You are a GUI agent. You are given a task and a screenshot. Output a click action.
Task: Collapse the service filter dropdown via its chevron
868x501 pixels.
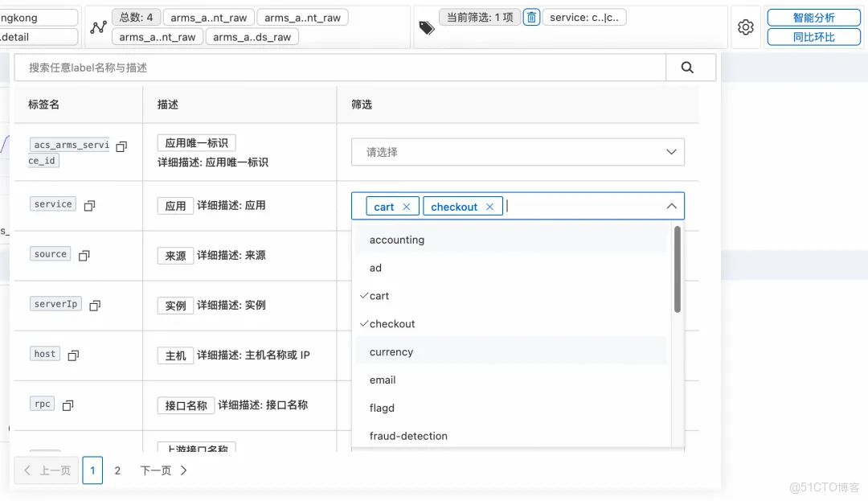pos(671,206)
